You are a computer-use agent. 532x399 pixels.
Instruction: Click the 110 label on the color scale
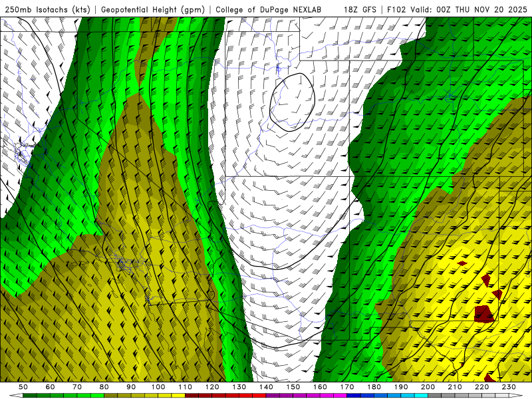pos(186,387)
